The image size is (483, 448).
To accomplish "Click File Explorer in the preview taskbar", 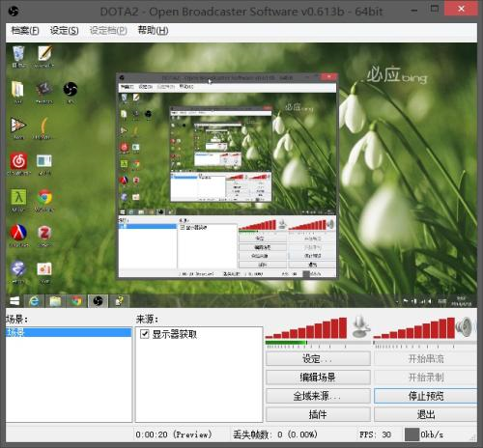I will pyautogui.click(x=55, y=301).
